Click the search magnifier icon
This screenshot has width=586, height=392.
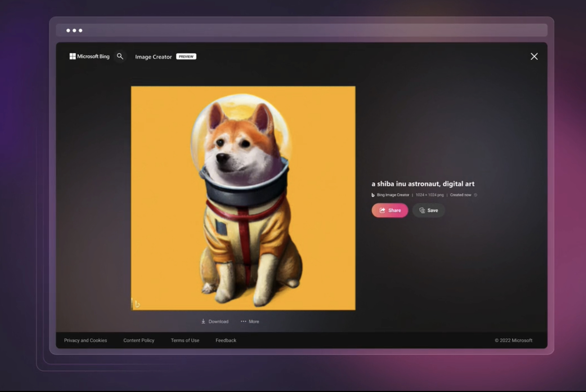pyautogui.click(x=120, y=56)
